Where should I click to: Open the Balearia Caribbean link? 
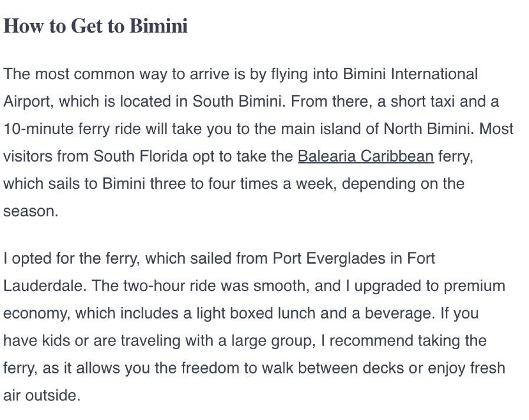(x=366, y=156)
